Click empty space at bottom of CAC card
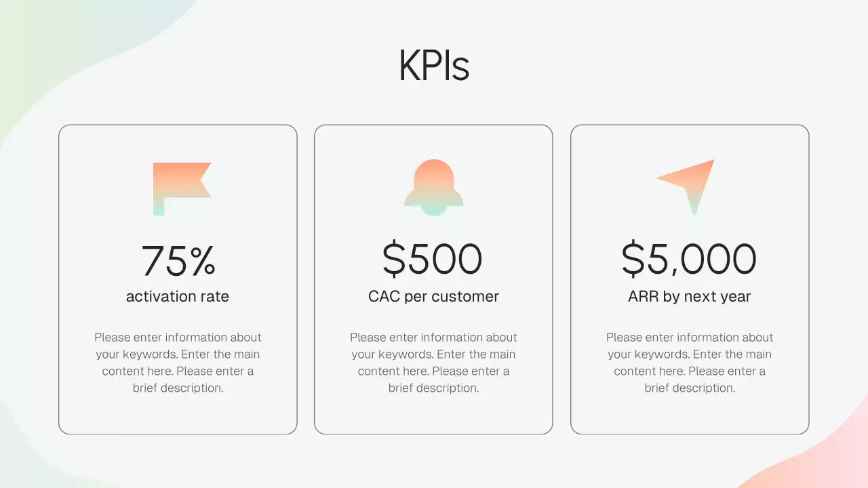This screenshot has height=488, width=868. click(433, 415)
